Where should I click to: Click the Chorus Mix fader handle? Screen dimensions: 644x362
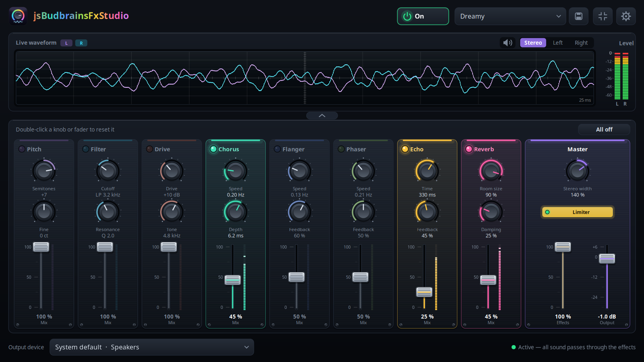pyautogui.click(x=233, y=280)
